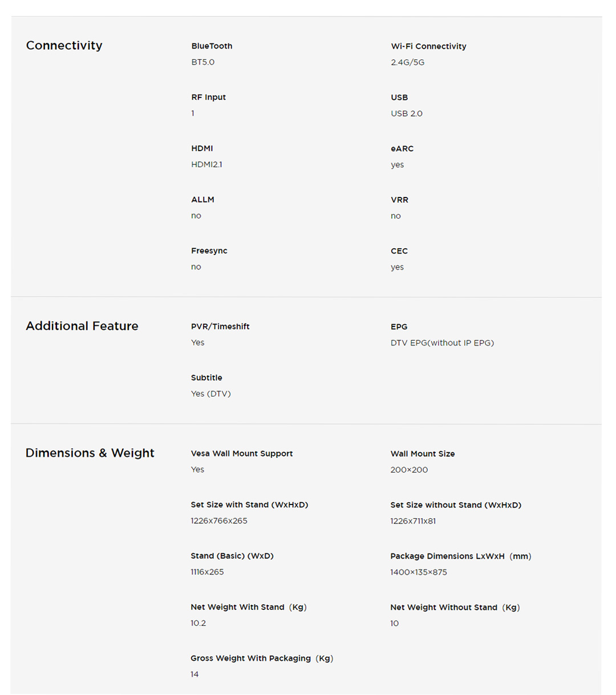This screenshot has height=695, width=616.
Task: Select the Vesa Wall Mount Support label
Action: pos(241,454)
